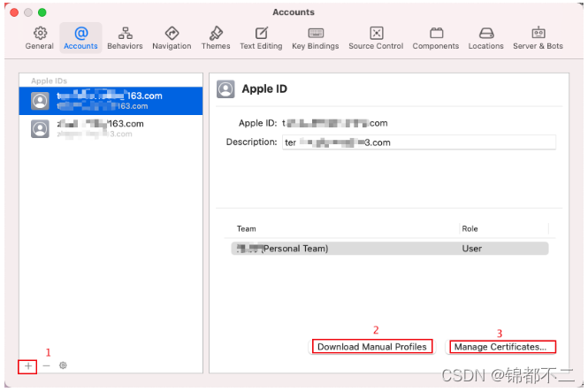Open the Behaviors preferences pane

125,37
